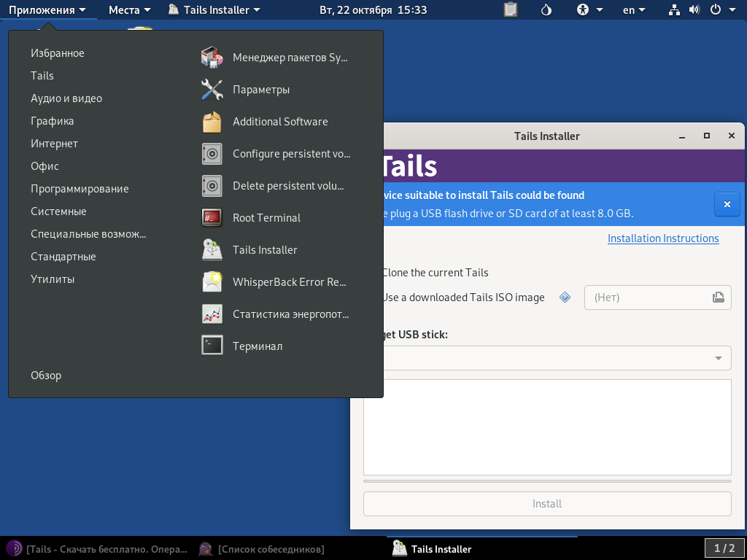Open WhisperBack Error Reporting icon

[x=212, y=282]
